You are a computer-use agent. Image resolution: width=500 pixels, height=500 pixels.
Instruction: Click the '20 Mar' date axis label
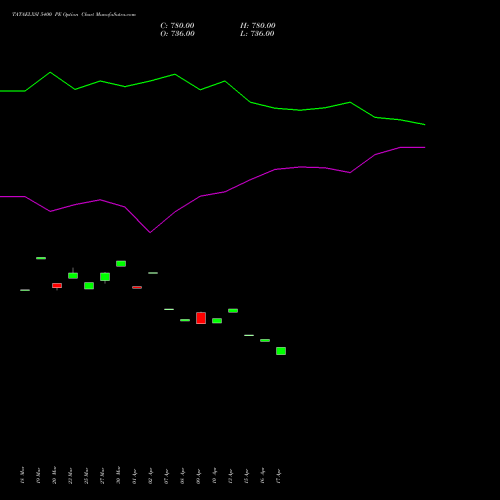point(54,475)
